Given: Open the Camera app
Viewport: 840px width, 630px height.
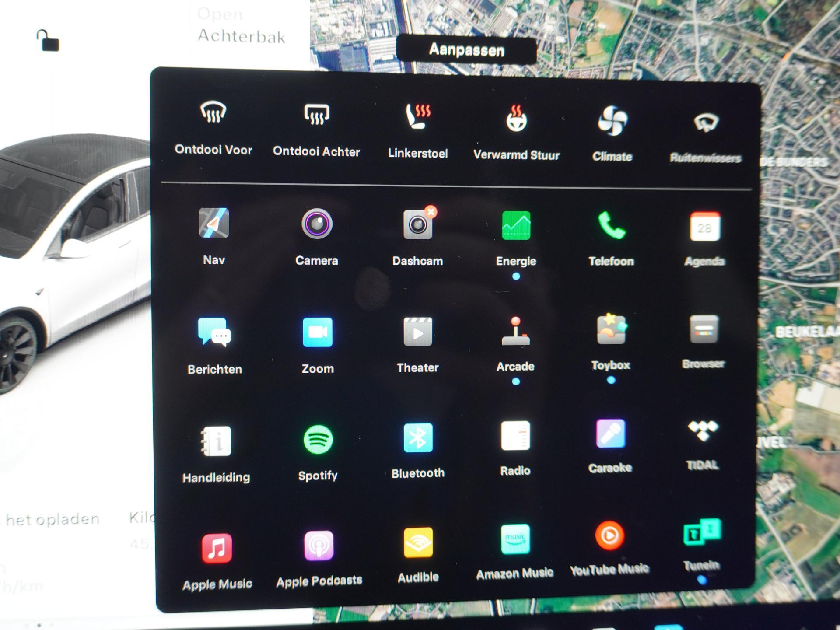Looking at the screenshot, I should coord(317,224).
